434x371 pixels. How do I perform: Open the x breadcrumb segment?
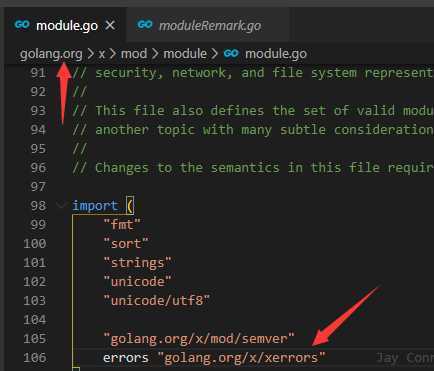(x=102, y=54)
